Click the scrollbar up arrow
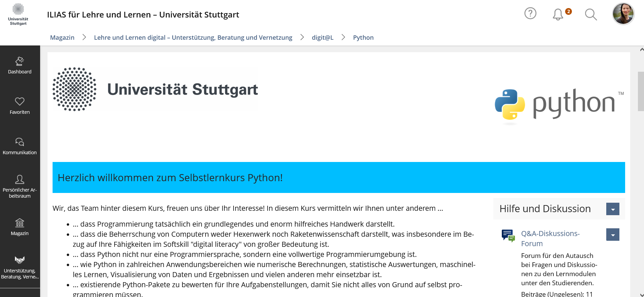The height and width of the screenshot is (297, 644). click(641, 49)
